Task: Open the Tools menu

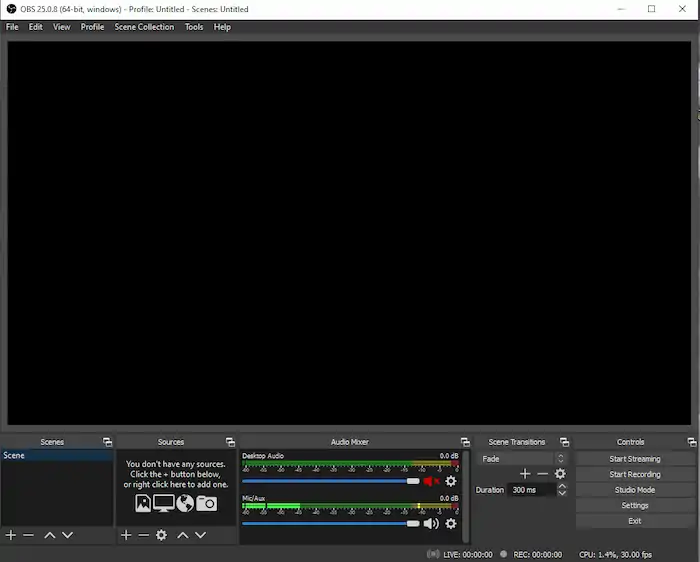Action: pyautogui.click(x=194, y=27)
